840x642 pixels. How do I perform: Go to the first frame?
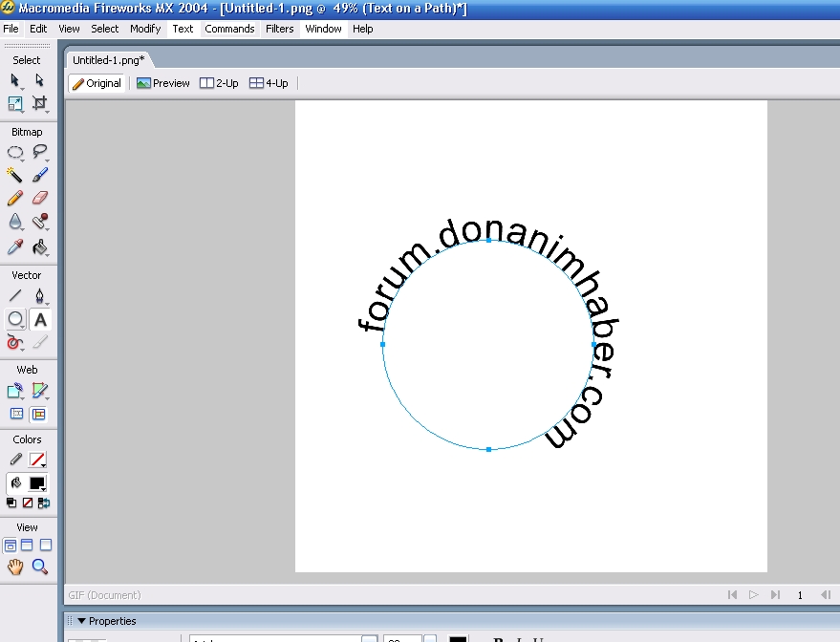(732, 595)
